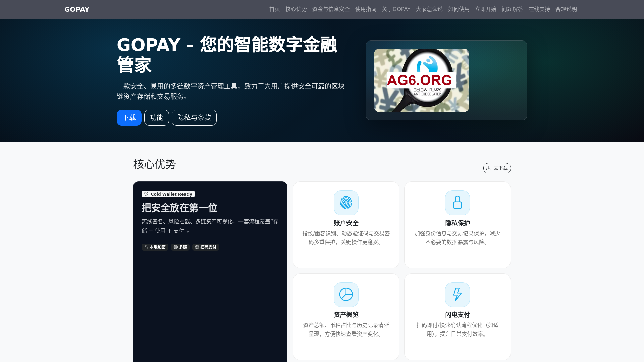Click the 闪电支付 description about 扫码即付

click(457, 329)
